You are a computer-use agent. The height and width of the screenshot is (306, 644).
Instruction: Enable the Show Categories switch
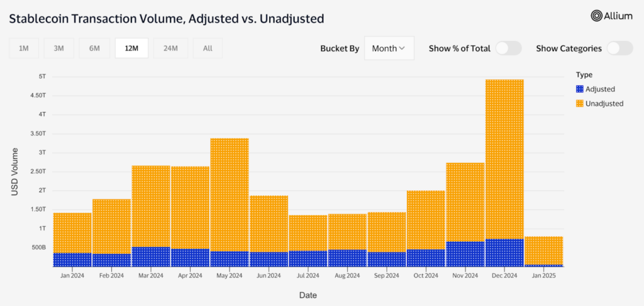point(619,48)
